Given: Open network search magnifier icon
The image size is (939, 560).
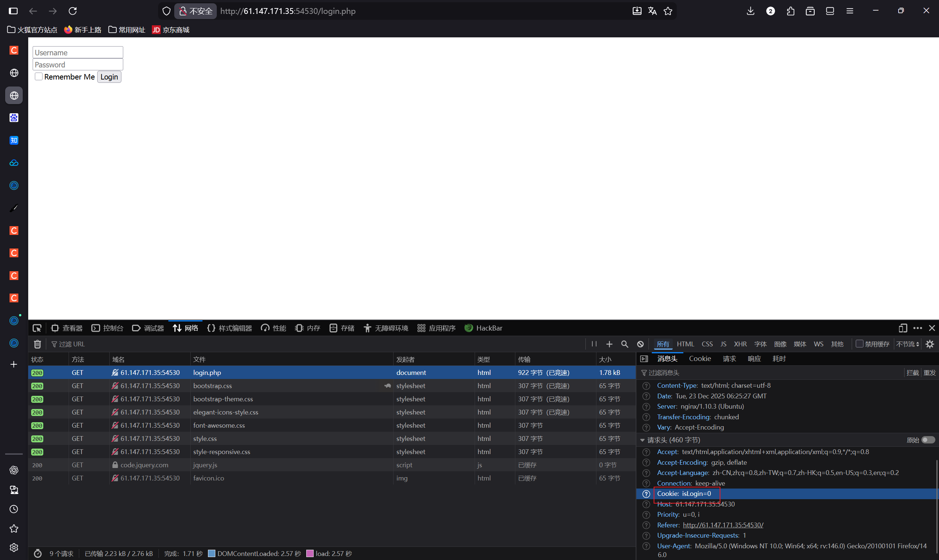Looking at the screenshot, I should click(x=625, y=344).
